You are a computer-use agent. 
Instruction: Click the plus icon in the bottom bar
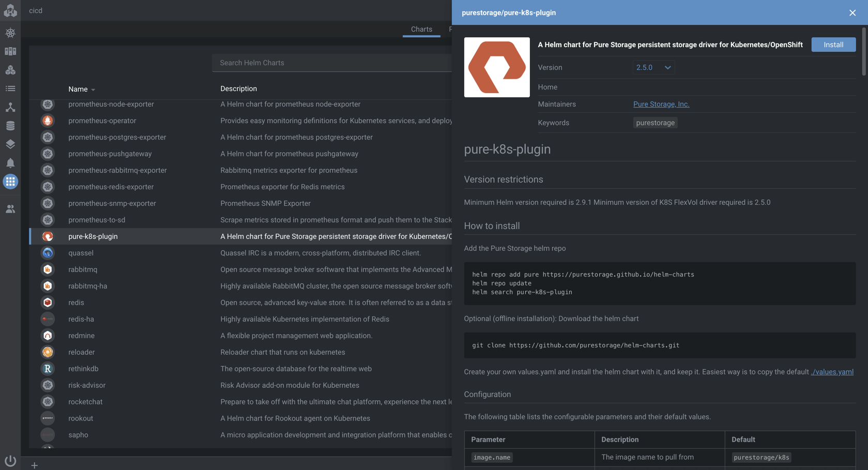click(x=34, y=465)
